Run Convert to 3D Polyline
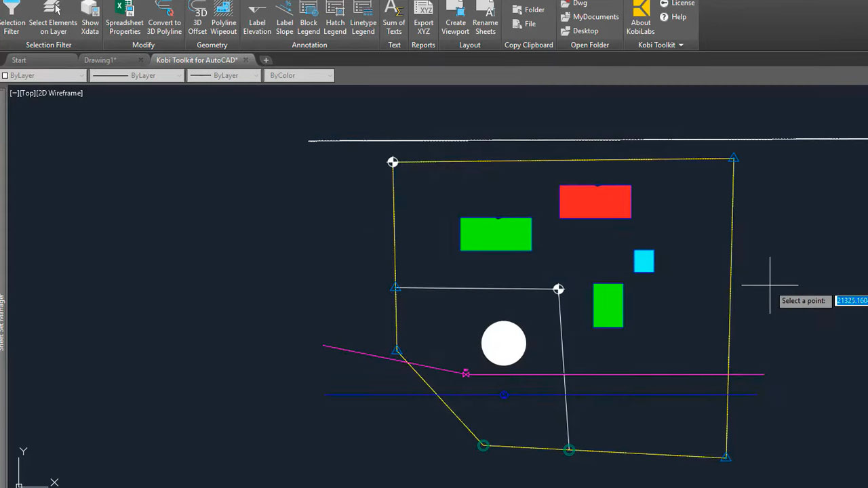The image size is (868, 488). [164, 18]
